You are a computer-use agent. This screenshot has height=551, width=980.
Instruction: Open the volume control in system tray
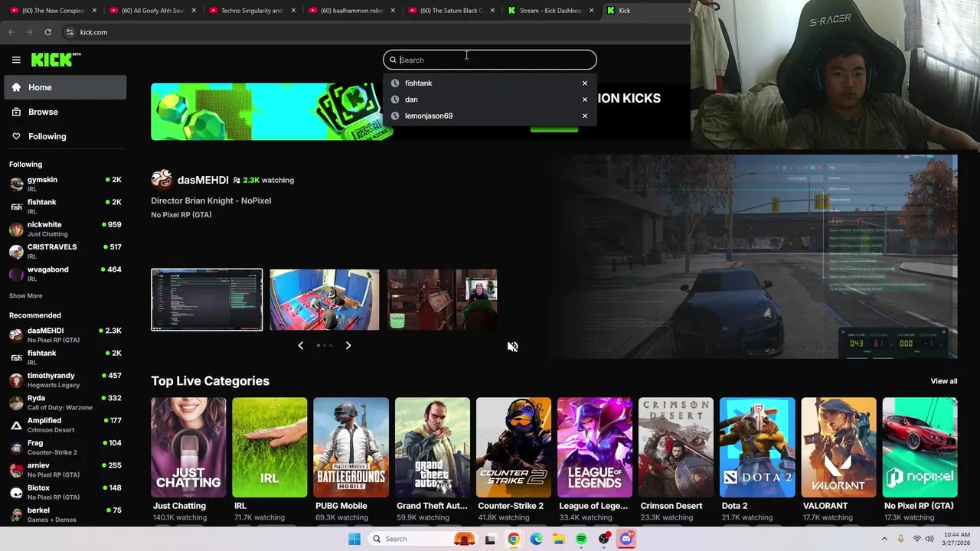929,539
